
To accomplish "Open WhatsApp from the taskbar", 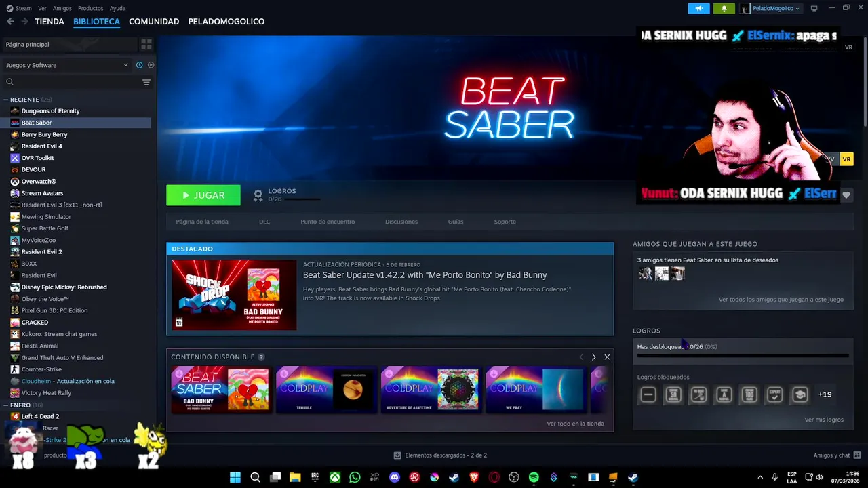I will [355, 477].
